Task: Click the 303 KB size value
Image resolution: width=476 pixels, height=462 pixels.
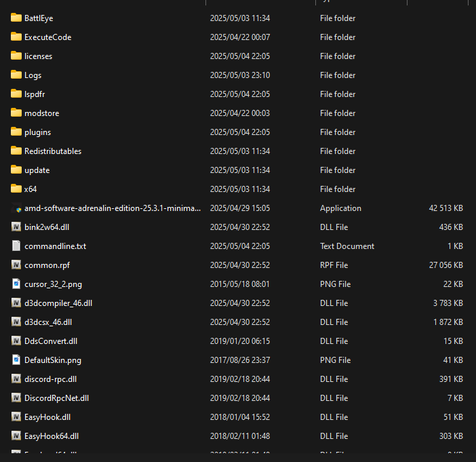Action: click(451, 436)
